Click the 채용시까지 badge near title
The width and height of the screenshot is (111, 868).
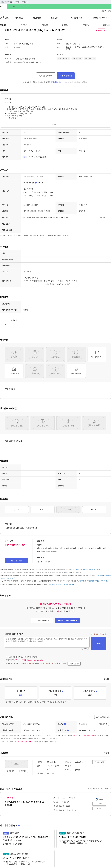point(101,31)
